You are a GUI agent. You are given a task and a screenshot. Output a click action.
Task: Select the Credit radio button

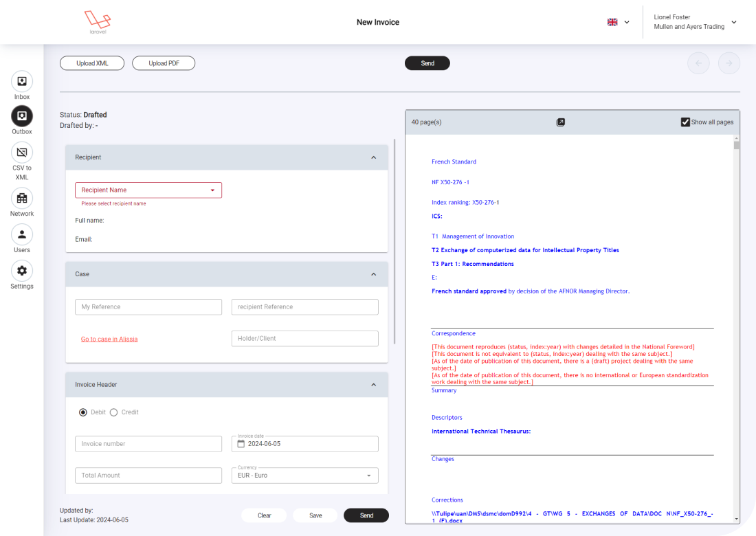[x=114, y=412]
